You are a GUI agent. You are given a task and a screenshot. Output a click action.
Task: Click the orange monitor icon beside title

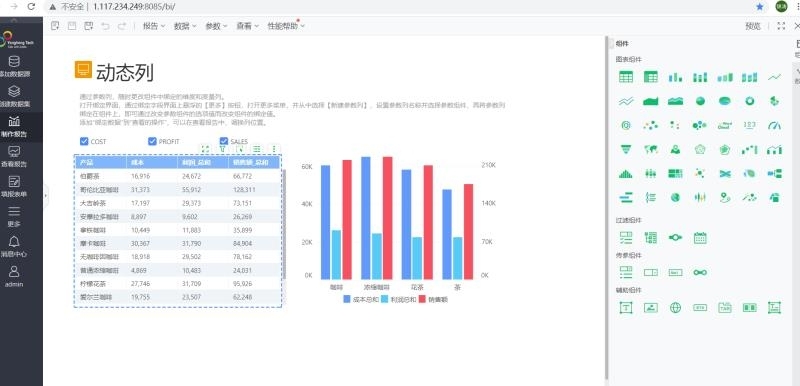83,70
